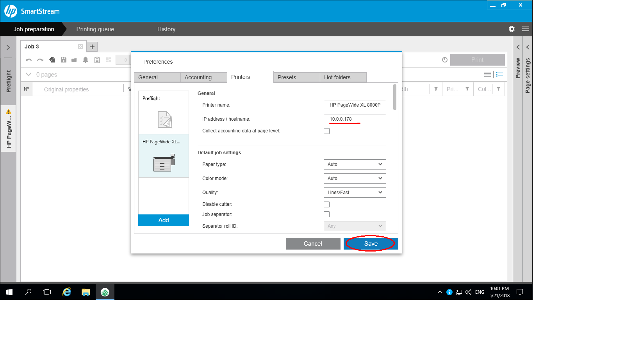Open the Action Center notification icon
Viewport: 617px width, 364px height.
[520, 292]
